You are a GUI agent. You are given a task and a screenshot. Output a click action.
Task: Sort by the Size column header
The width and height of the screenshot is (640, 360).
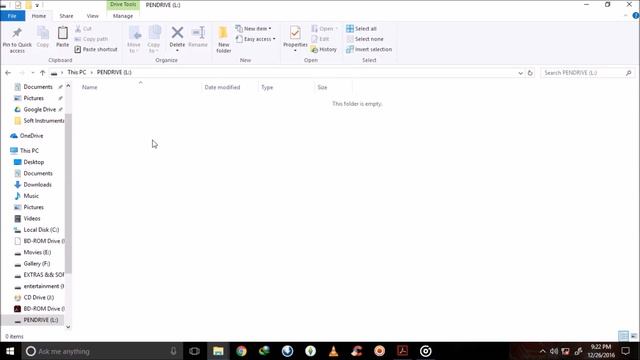tap(322, 87)
